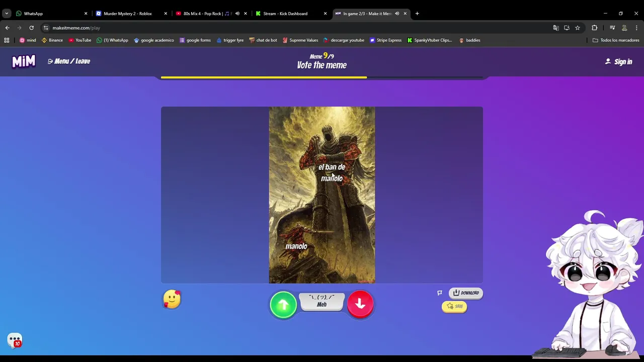Open the chat de bot bookmark

pos(263,40)
